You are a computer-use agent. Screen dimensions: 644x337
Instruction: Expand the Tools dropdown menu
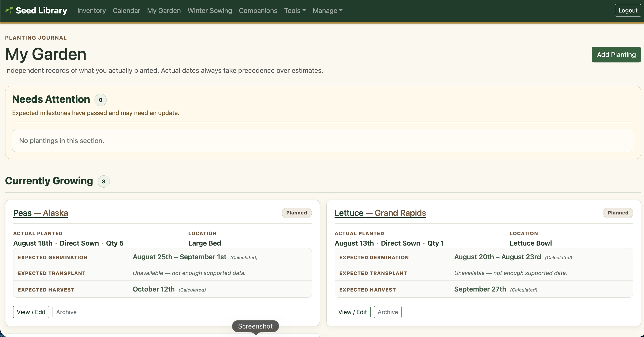[295, 11]
